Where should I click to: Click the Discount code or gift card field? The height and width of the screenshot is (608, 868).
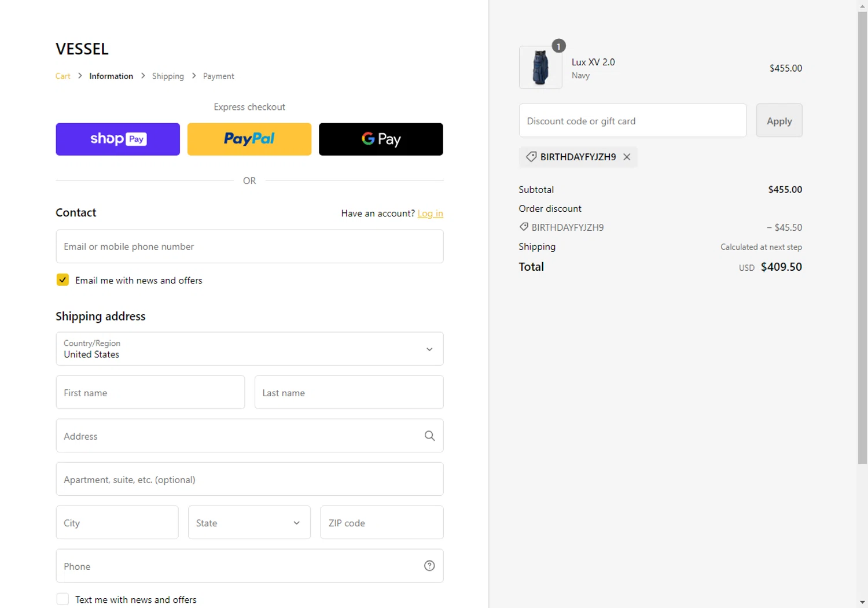(632, 120)
